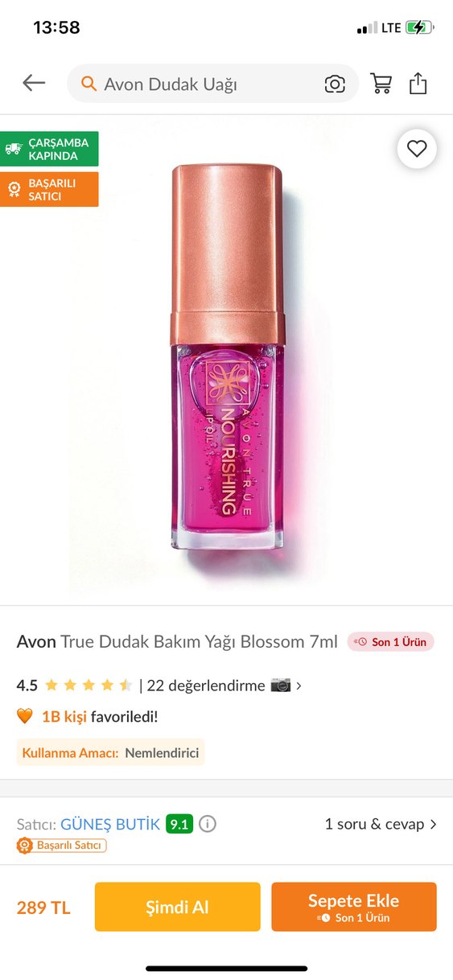This screenshot has height=980, width=453.
Task: Click the Sepete Ekle button
Action: pos(354,907)
